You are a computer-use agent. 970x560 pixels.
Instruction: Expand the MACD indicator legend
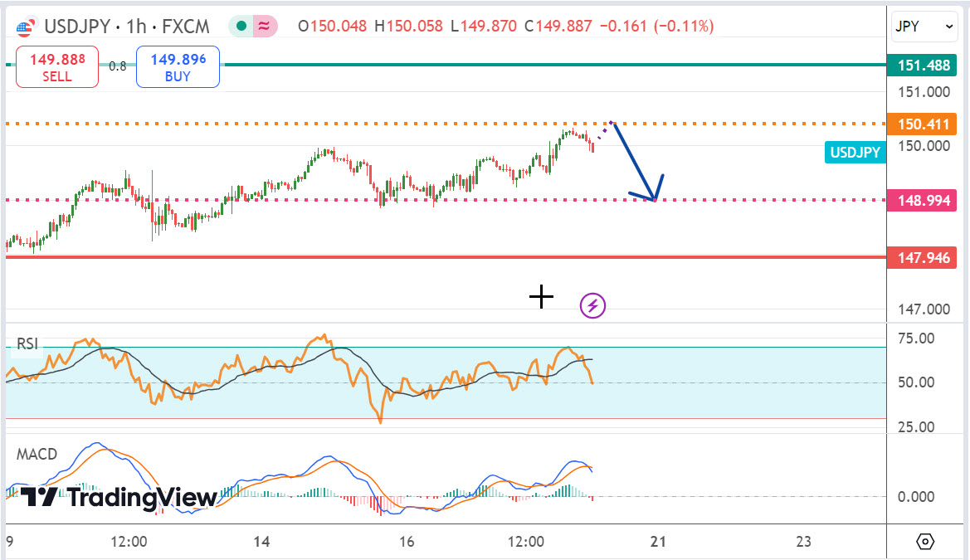pos(37,454)
